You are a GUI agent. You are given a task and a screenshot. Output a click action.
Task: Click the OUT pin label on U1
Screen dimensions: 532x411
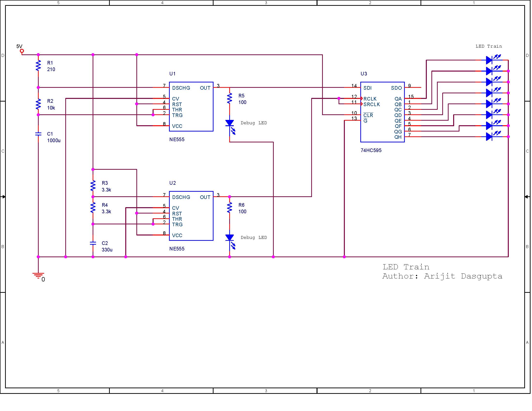[x=206, y=88]
